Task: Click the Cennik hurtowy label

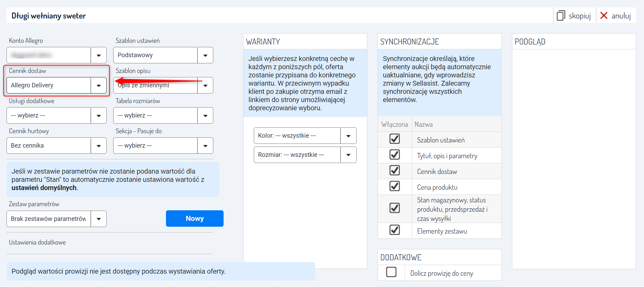Action: click(29, 131)
